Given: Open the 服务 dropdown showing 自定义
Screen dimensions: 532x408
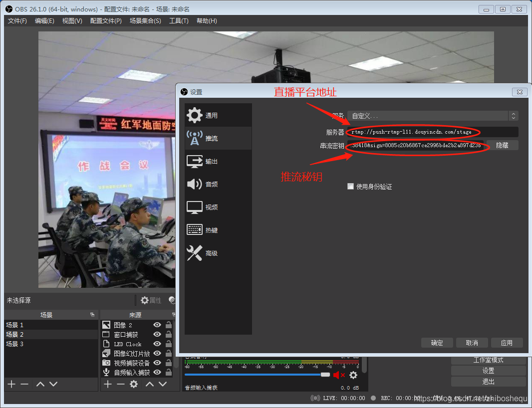Looking at the screenshot, I should (x=433, y=116).
